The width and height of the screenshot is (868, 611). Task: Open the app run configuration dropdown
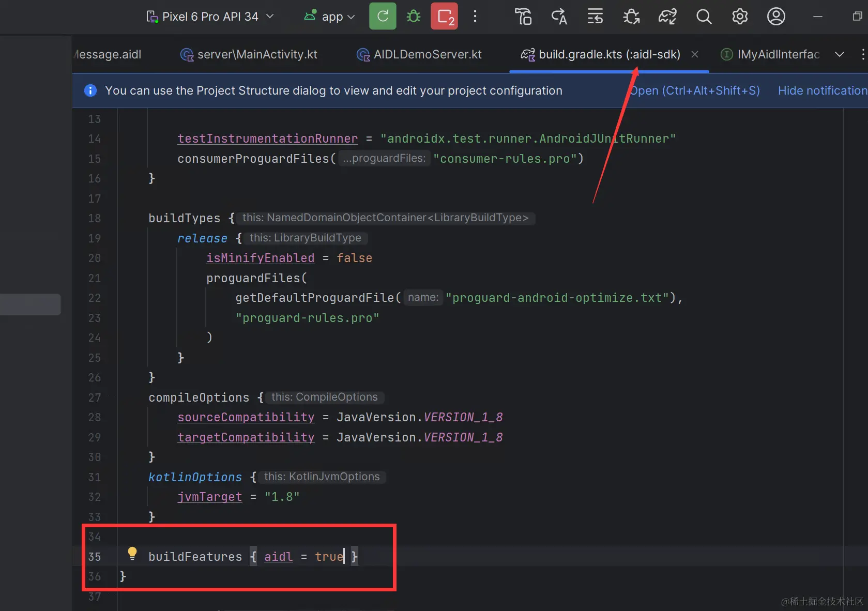pyautogui.click(x=329, y=17)
